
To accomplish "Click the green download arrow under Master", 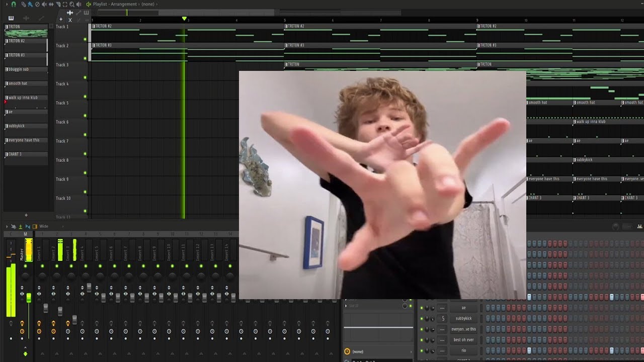I will pos(25,354).
